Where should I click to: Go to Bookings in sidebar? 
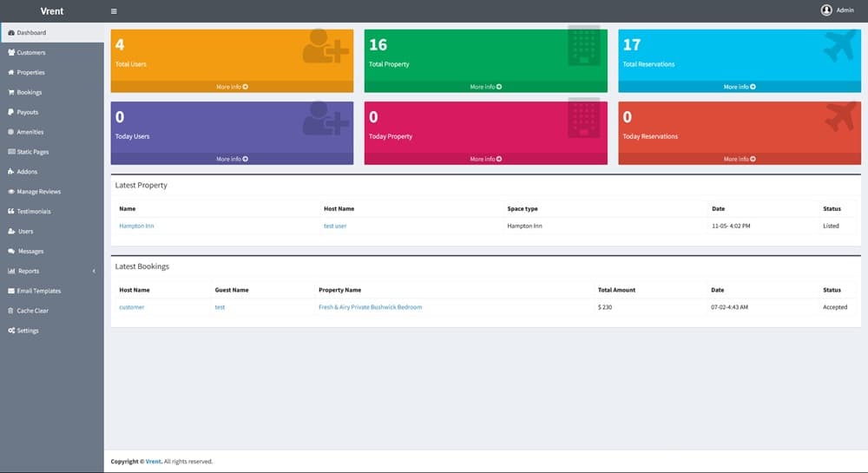pos(29,93)
